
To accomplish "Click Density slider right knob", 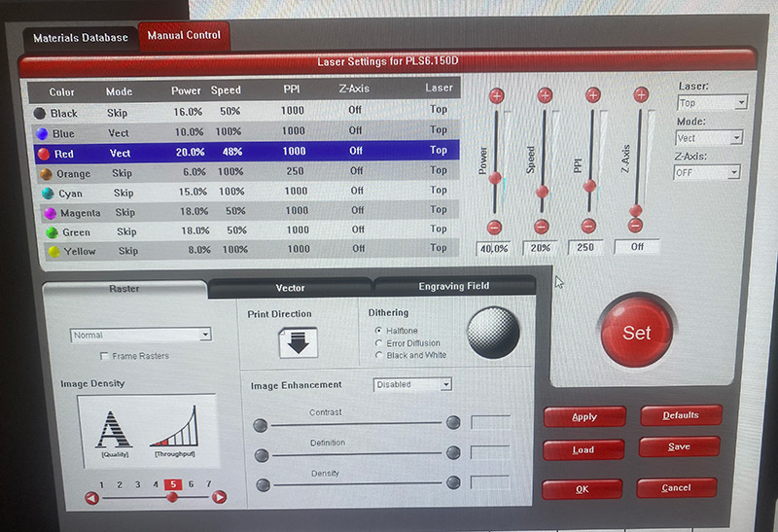I will coord(453,482).
